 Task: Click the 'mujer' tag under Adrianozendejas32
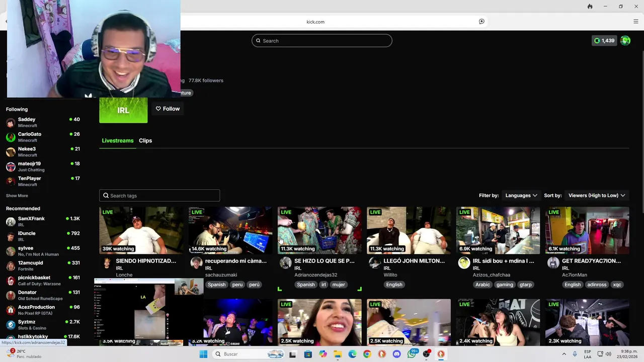coord(339,285)
